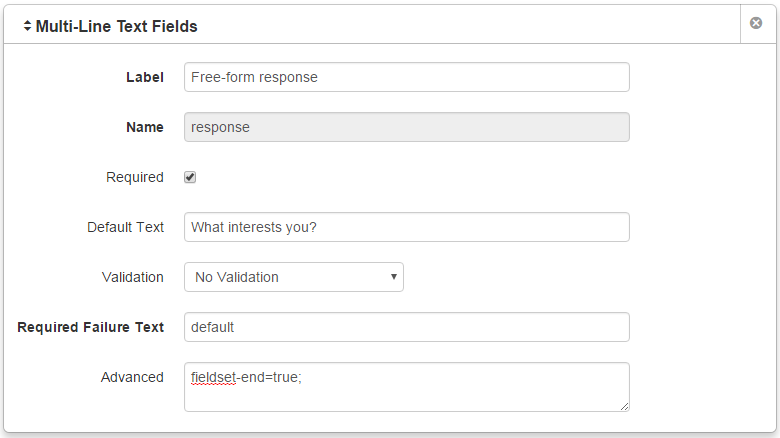Click the Multi-Line Text Fields header title

click(x=116, y=26)
